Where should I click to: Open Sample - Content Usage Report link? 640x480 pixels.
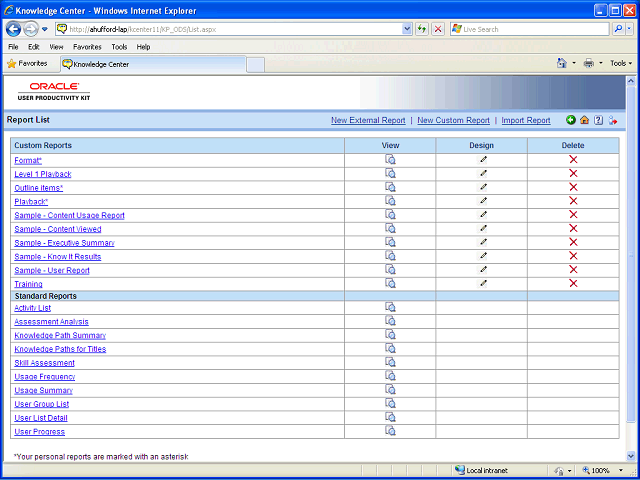(69, 215)
